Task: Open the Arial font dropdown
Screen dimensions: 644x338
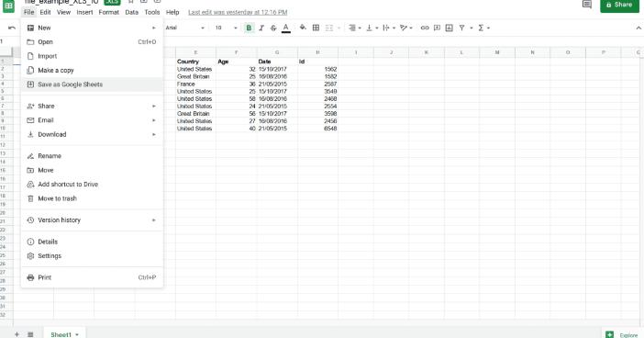Action: 184,28
